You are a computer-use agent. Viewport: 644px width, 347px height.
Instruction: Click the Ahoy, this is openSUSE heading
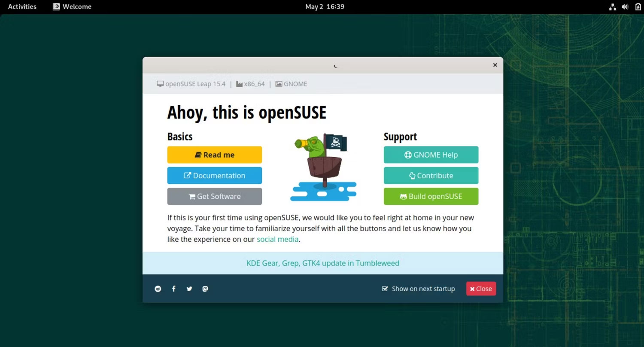[x=247, y=113]
